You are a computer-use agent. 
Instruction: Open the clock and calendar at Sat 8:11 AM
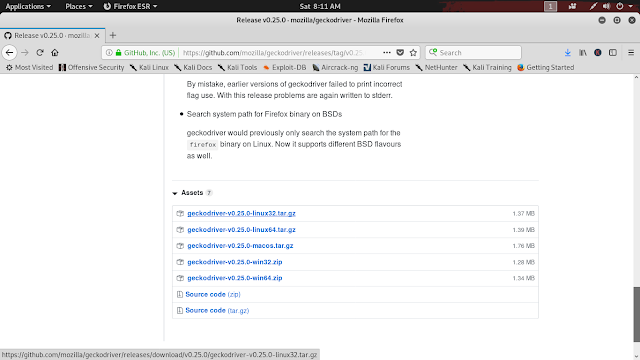(320, 6)
